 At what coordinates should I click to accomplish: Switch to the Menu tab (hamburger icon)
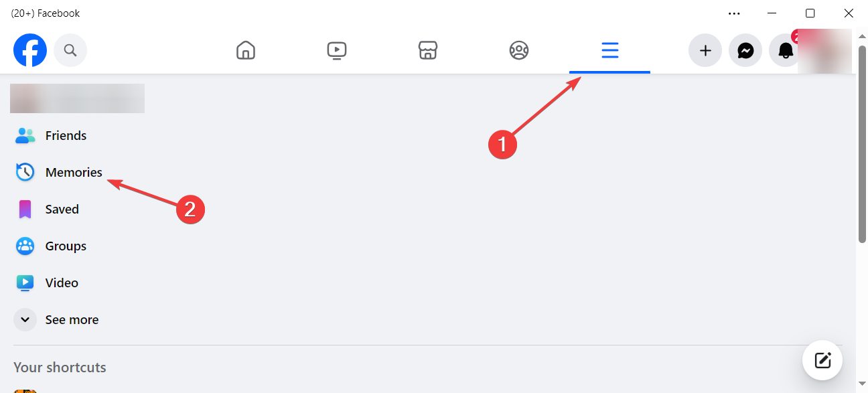[609, 50]
